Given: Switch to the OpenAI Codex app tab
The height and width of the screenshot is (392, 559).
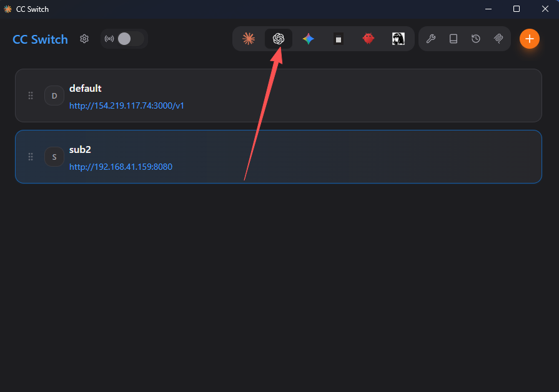Looking at the screenshot, I should (x=279, y=39).
